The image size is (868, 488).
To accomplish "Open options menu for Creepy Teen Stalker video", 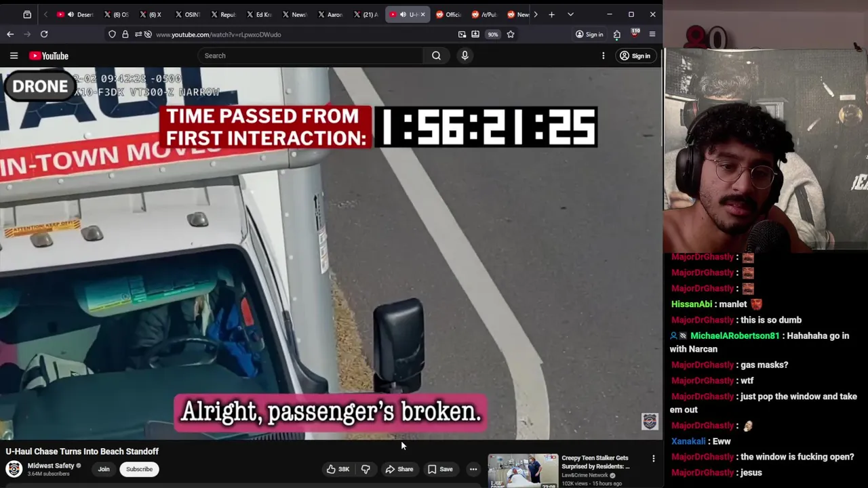I will click(x=654, y=459).
